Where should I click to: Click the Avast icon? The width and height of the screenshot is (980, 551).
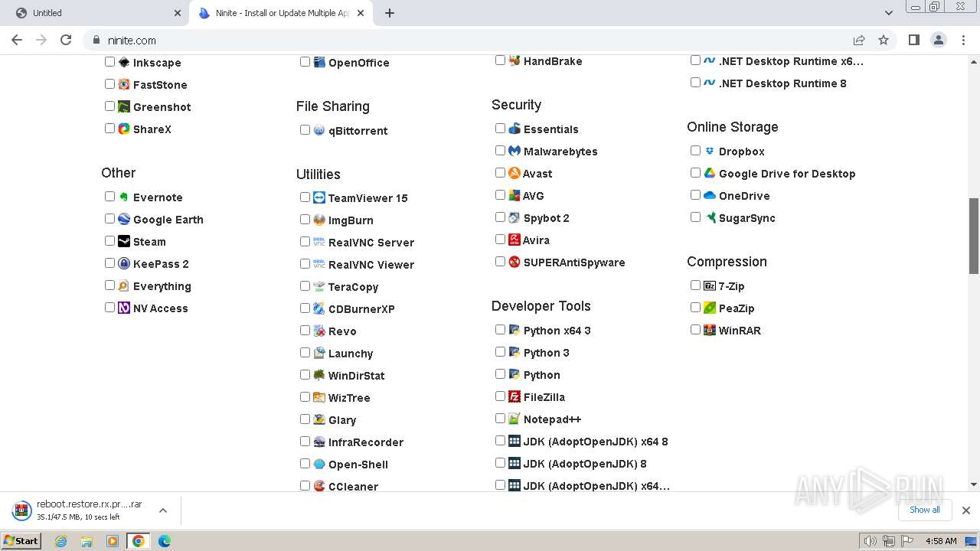coord(514,173)
